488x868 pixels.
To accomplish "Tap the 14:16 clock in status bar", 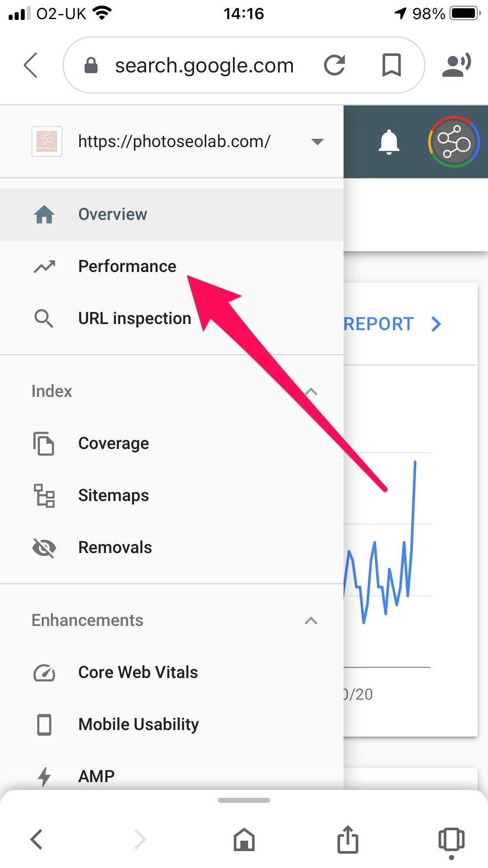I will click(244, 14).
